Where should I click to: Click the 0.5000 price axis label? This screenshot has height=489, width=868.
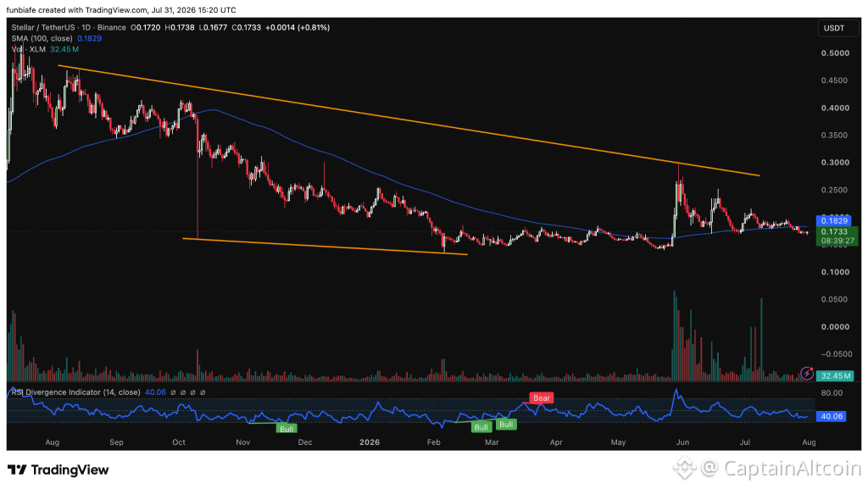835,53
